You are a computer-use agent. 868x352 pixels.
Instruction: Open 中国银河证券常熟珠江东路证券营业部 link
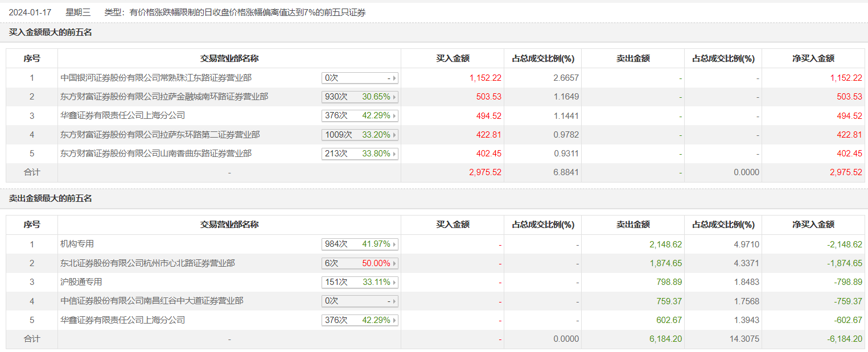point(156,78)
